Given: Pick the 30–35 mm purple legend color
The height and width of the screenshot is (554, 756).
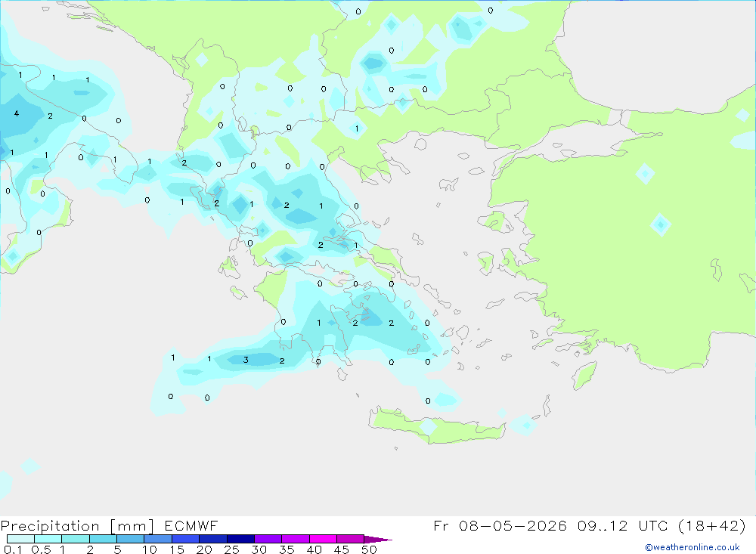Looking at the screenshot, I should coord(268,539).
